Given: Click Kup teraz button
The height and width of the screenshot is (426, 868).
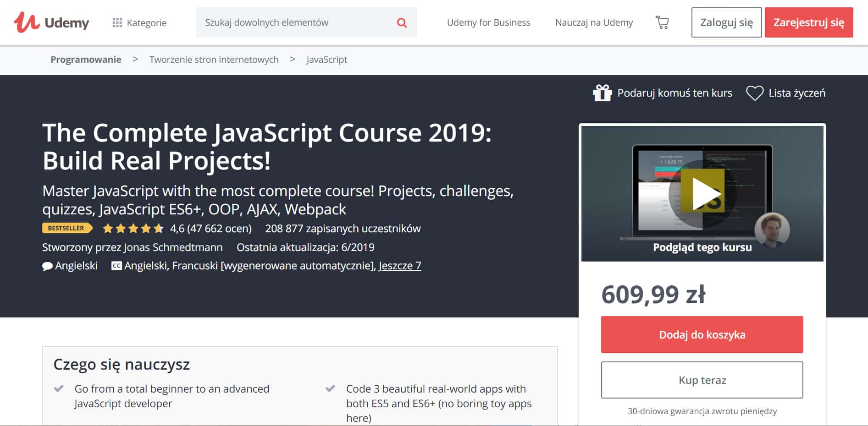Looking at the screenshot, I should click(x=702, y=380).
